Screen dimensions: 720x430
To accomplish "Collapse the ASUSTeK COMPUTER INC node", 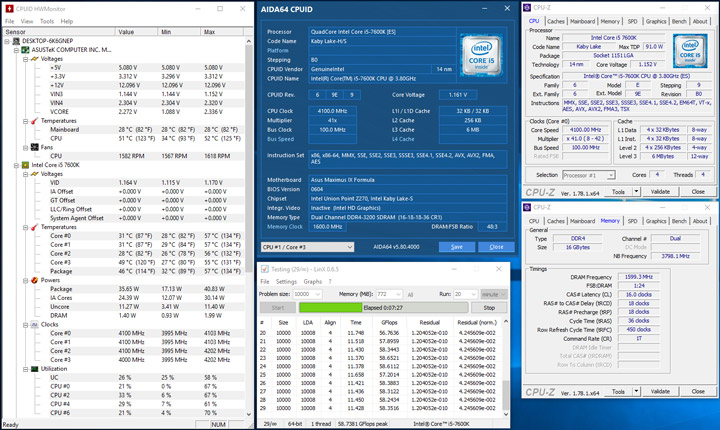I will [17, 50].
